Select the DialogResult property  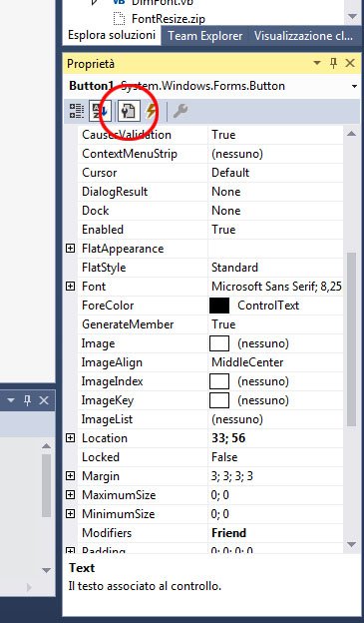click(x=115, y=192)
